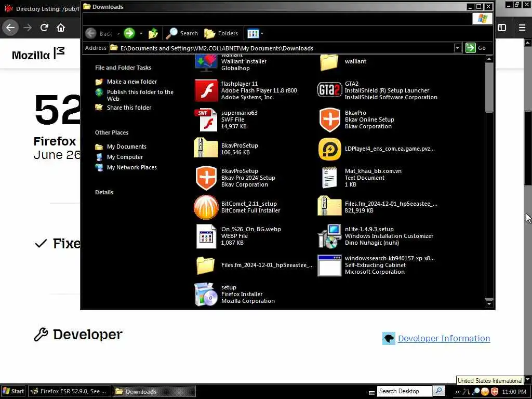
Task: Open the Firefox hamburger menu
Action: coord(522,28)
